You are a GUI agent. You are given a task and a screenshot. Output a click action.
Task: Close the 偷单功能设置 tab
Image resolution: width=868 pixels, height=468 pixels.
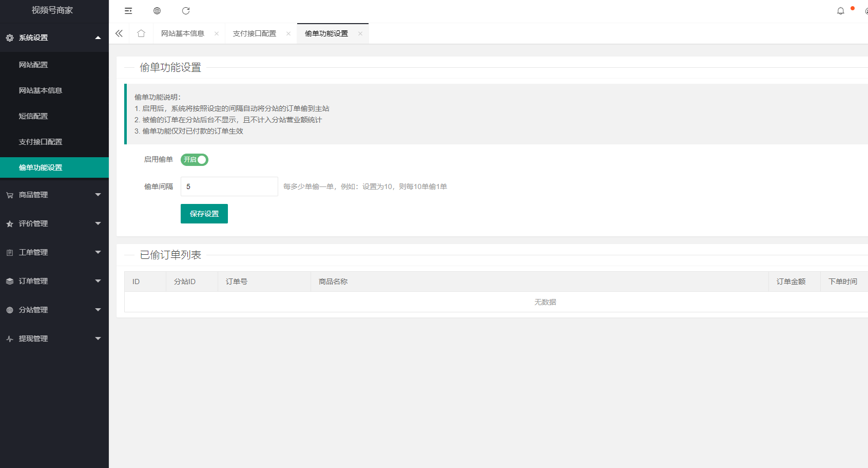click(360, 33)
